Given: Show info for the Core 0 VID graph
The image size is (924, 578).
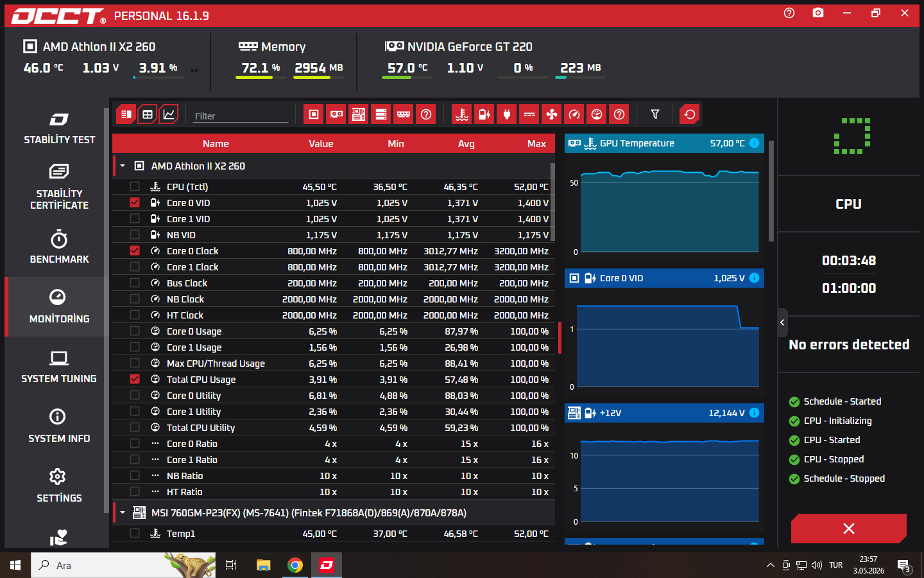Looking at the screenshot, I should 755,278.
